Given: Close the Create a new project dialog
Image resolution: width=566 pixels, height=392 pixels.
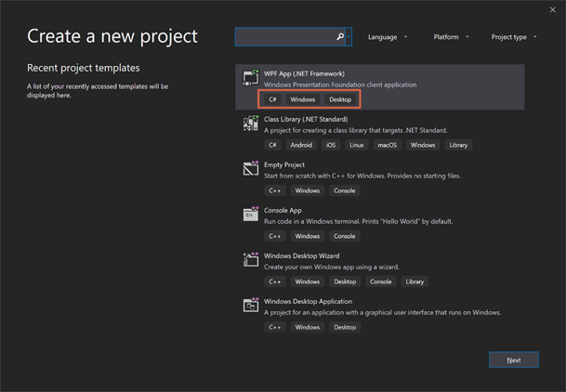Looking at the screenshot, I should click(x=553, y=10).
